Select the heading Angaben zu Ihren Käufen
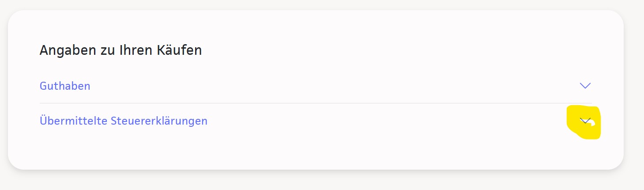The image size is (644, 190). tap(121, 50)
